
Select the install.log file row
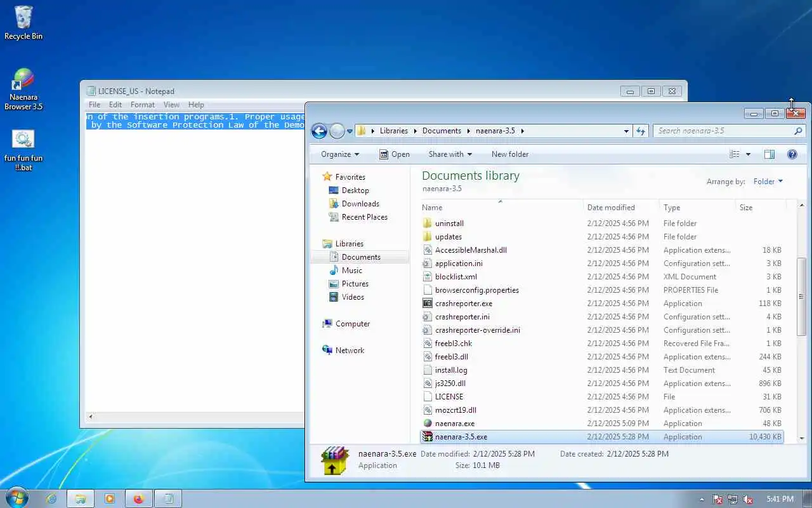click(x=602, y=370)
